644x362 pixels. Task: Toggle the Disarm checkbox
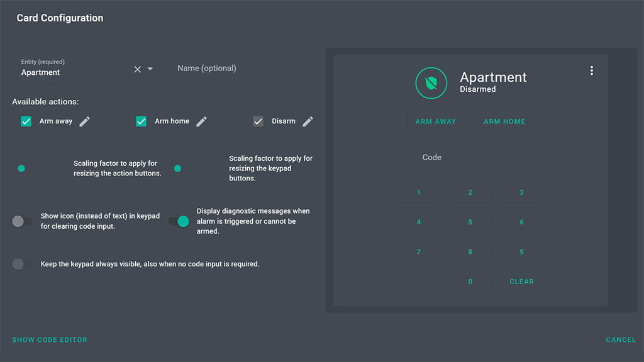tap(258, 121)
